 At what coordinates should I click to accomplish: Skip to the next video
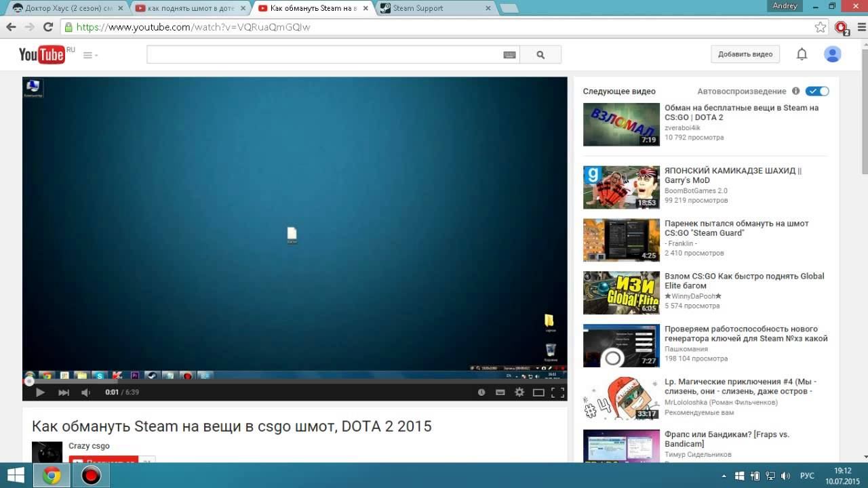[63, 392]
